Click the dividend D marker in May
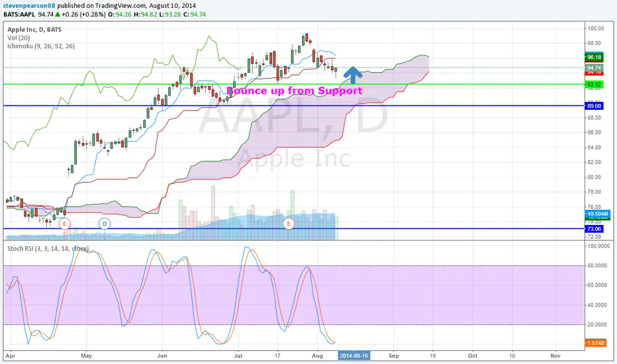The image size is (617, 364). pyautogui.click(x=105, y=224)
